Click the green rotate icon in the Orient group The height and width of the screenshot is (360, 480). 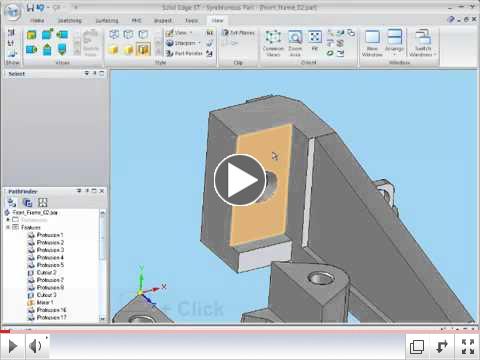coord(330,53)
